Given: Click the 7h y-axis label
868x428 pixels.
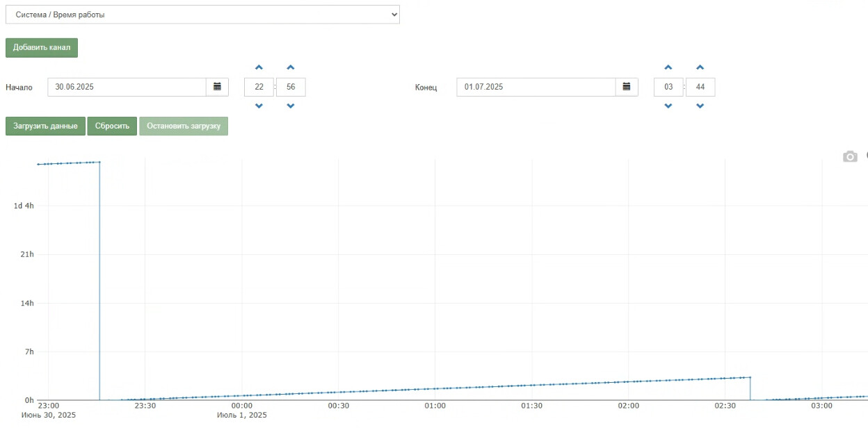Looking at the screenshot, I should tap(30, 352).
